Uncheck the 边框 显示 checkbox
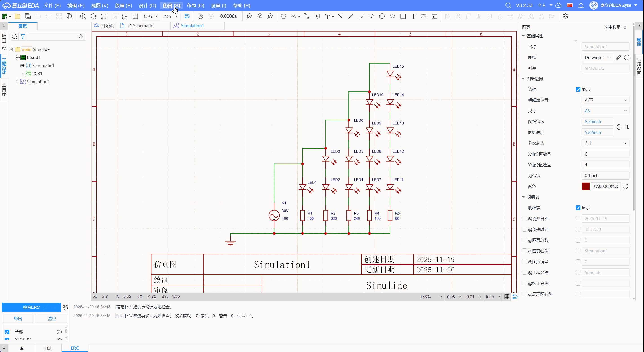 click(x=578, y=89)
